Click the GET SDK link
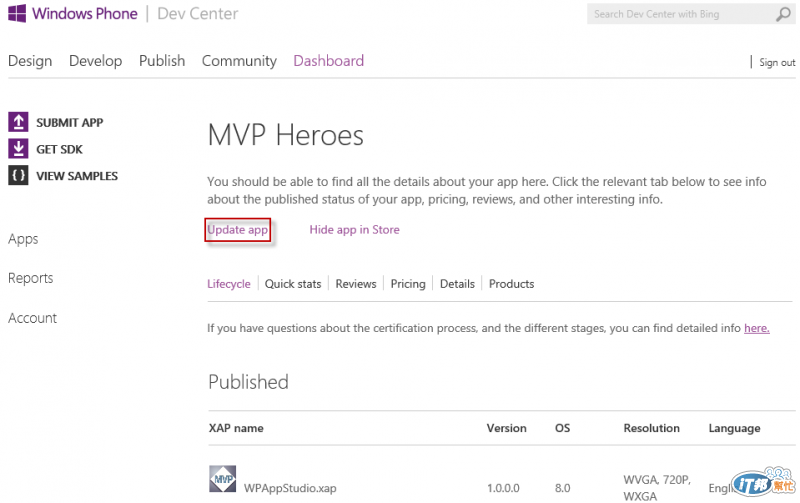800x503 pixels. tap(59, 149)
